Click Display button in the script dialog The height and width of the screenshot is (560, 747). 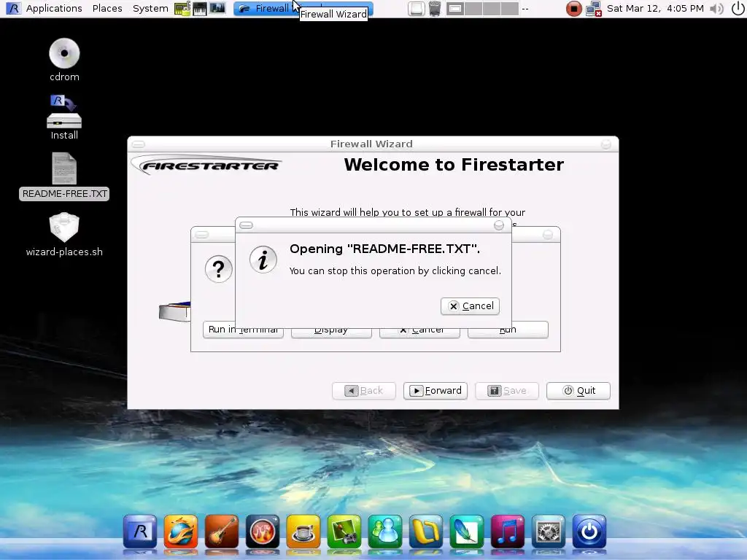click(x=331, y=330)
